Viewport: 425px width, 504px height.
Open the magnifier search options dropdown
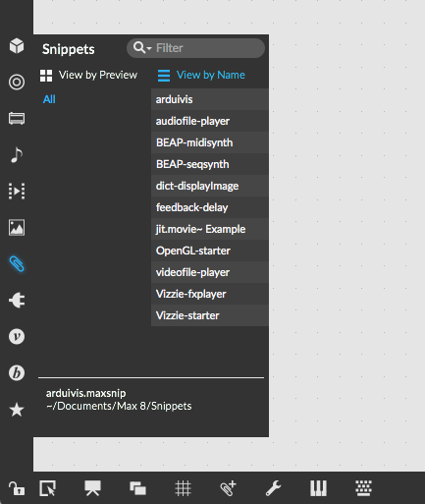pyautogui.click(x=142, y=48)
